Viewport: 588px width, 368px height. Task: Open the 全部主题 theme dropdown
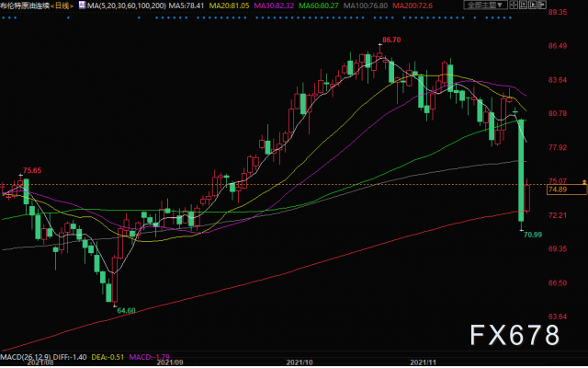point(486,5)
